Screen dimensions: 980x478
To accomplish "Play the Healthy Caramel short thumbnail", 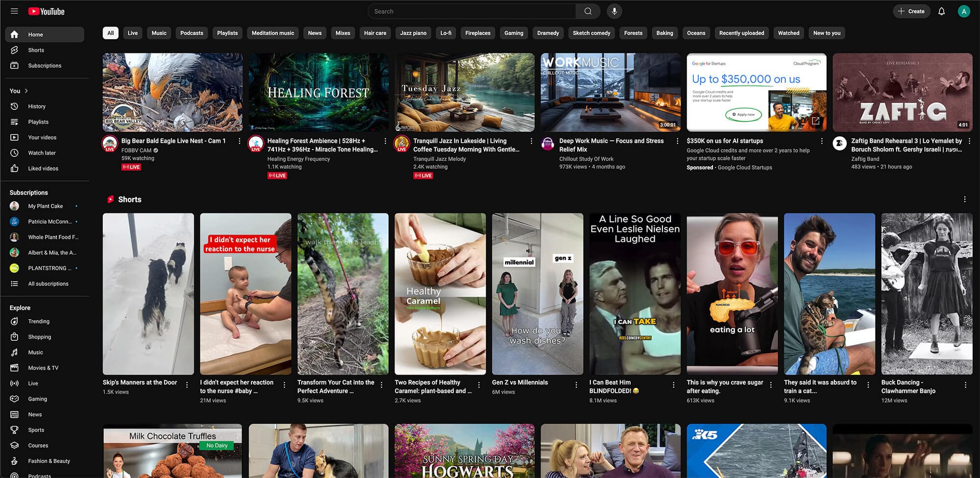I will click(440, 294).
